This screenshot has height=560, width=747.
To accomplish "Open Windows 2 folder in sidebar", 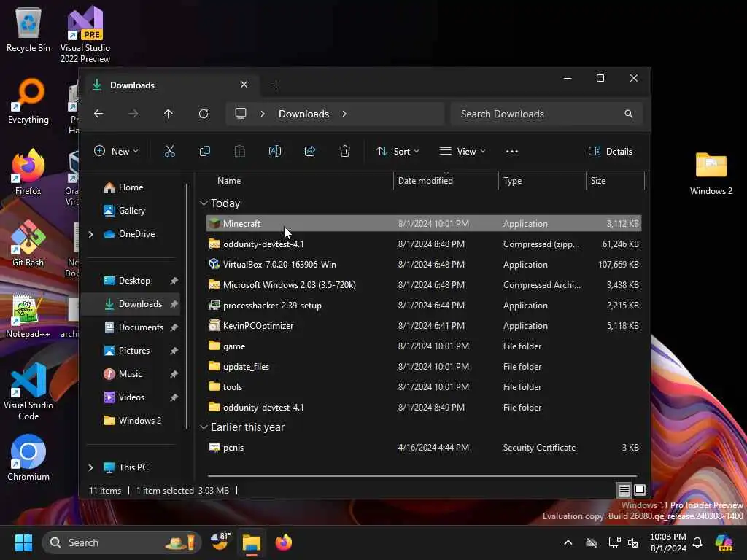I will point(133,421).
